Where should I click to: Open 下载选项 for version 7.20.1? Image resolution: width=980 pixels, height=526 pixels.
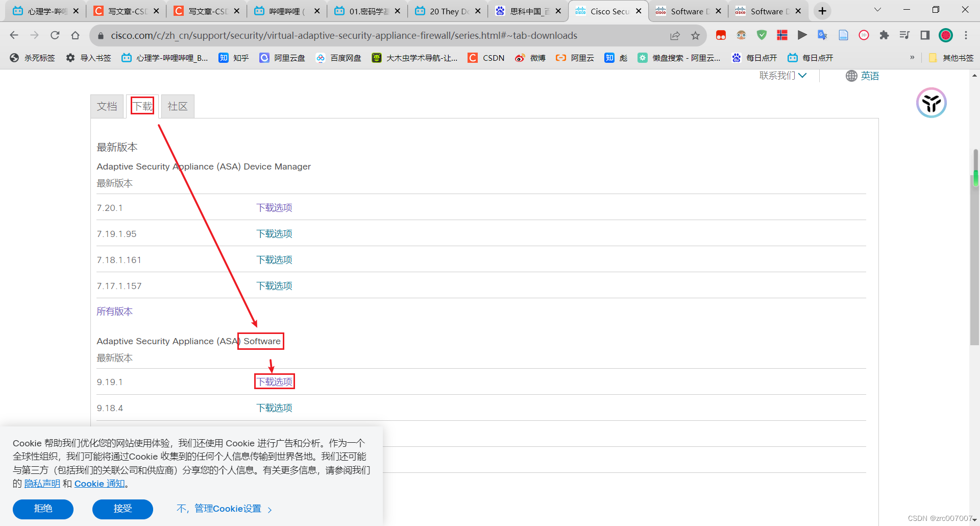point(275,208)
